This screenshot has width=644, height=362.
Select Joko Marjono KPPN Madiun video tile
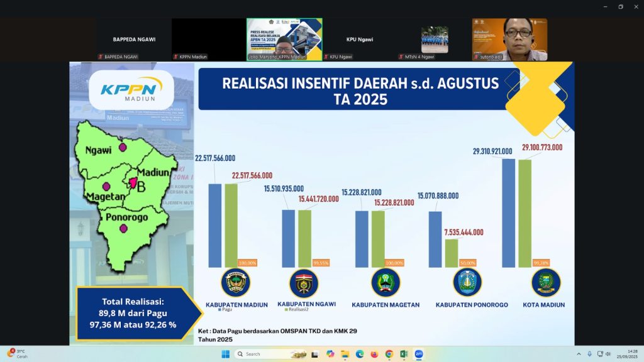point(284,39)
